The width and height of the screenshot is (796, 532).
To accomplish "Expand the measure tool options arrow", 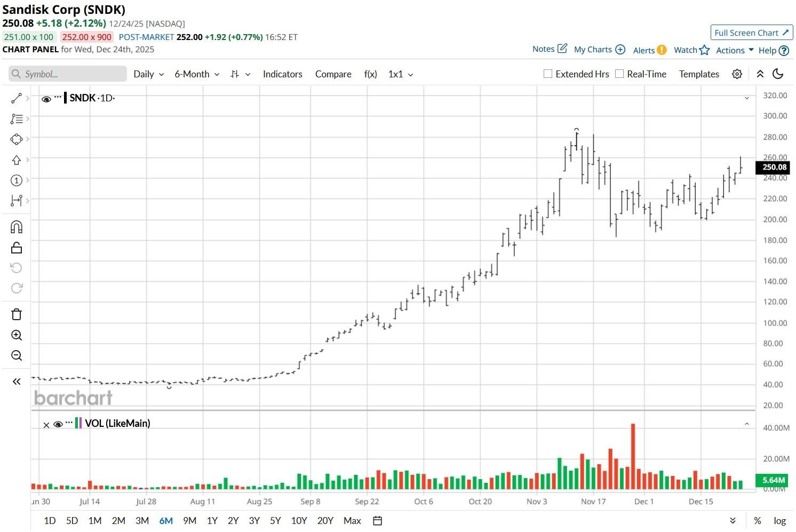I will click(x=27, y=201).
